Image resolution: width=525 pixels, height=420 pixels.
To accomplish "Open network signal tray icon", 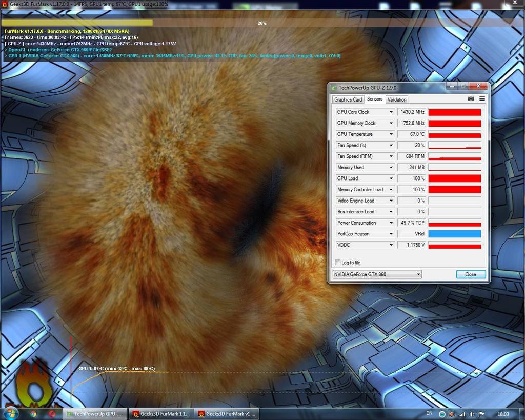I will coord(462,414).
